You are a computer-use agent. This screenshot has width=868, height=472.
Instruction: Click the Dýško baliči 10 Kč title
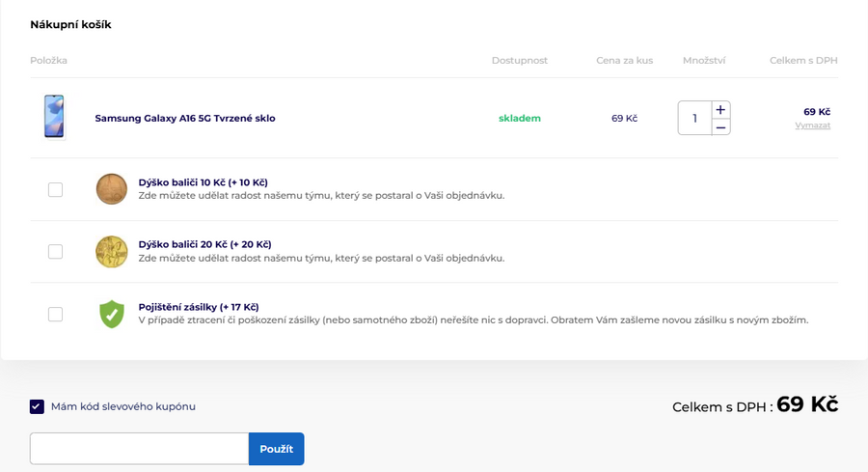point(203,182)
